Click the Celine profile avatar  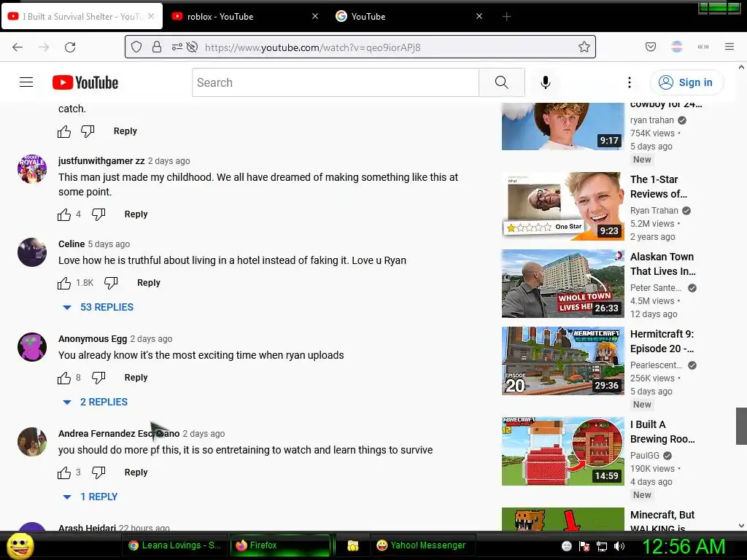pos(32,252)
